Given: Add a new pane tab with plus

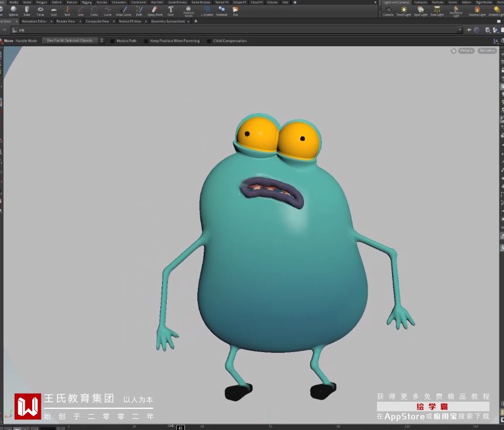Looking at the screenshot, I should click(x=196, y=21).
